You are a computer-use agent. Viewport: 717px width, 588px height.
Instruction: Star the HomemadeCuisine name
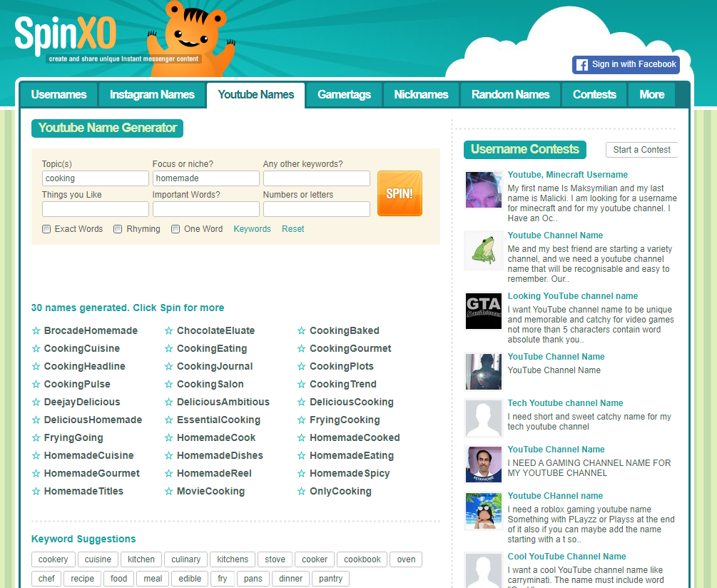click(x=36, y=455)
